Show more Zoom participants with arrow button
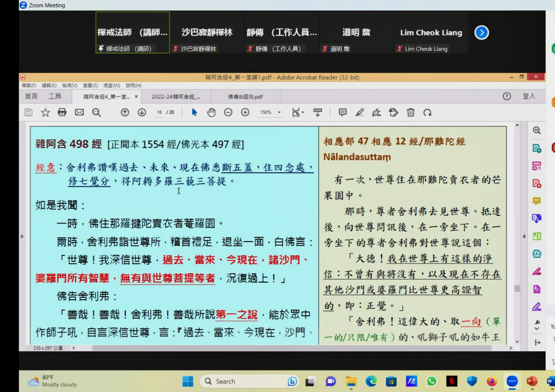 click(x=481, y=32)
